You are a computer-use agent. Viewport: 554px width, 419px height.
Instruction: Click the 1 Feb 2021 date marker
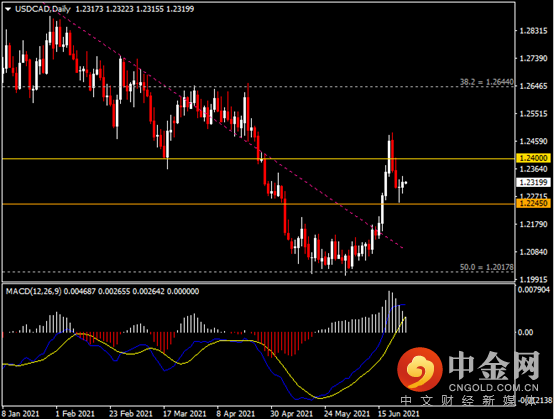click(x=75, y=413)
